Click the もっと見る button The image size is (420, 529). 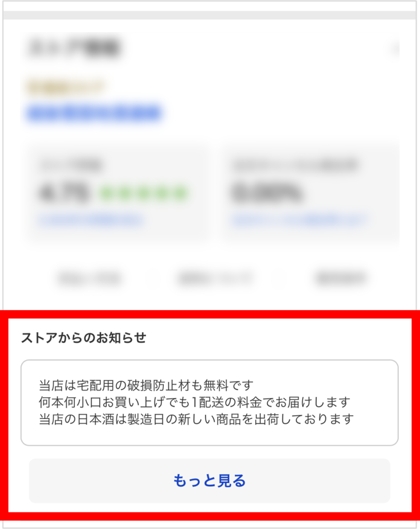pyautogui.click(x=210, y=480)
